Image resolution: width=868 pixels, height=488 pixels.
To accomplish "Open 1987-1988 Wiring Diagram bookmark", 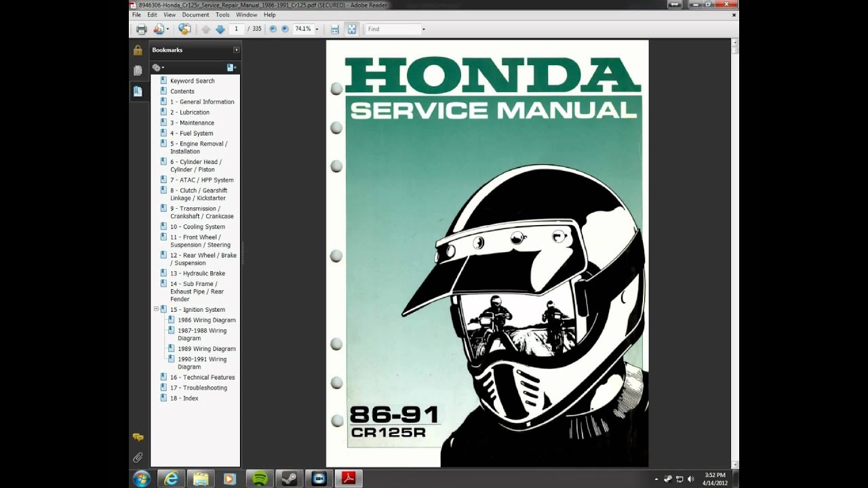I will tap(202, 335).
